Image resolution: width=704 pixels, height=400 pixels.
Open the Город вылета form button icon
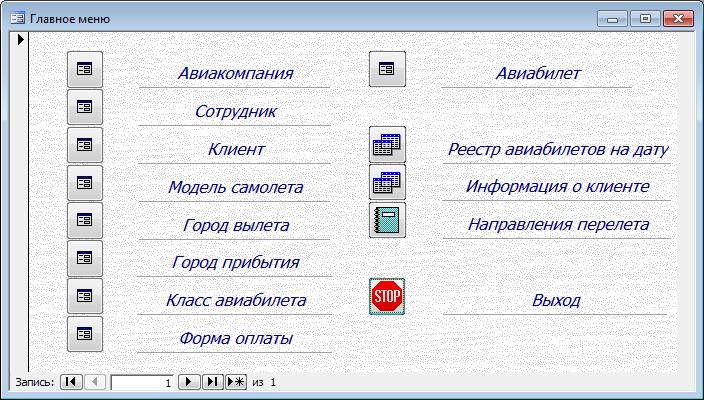point(85,220)
